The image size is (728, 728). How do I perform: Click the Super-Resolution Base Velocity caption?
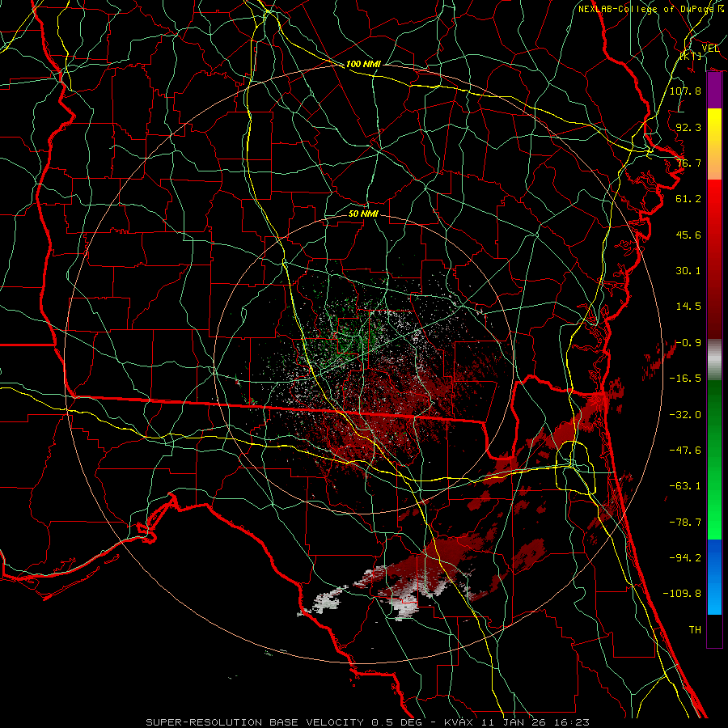click(367, 722)
